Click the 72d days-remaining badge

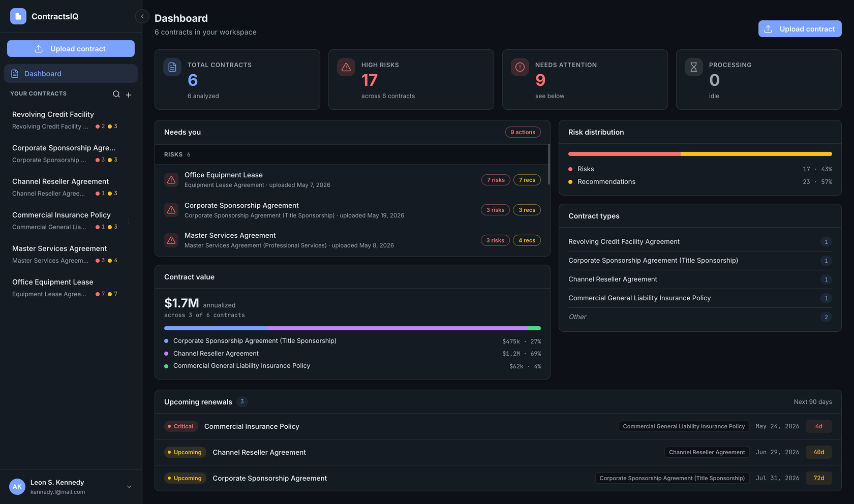pos(819,478)
